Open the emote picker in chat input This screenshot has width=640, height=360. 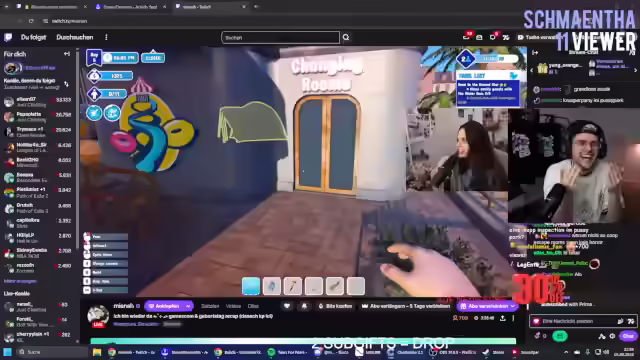631,321
